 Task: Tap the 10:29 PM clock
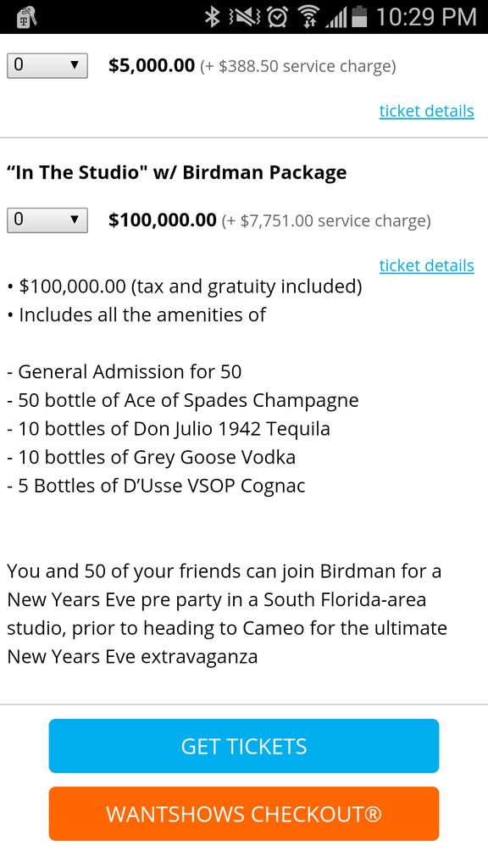(x=426, y=17)
